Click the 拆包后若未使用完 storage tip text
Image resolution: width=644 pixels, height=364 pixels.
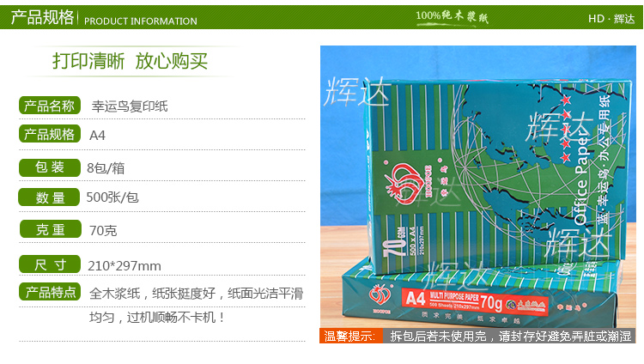point(511,337)
